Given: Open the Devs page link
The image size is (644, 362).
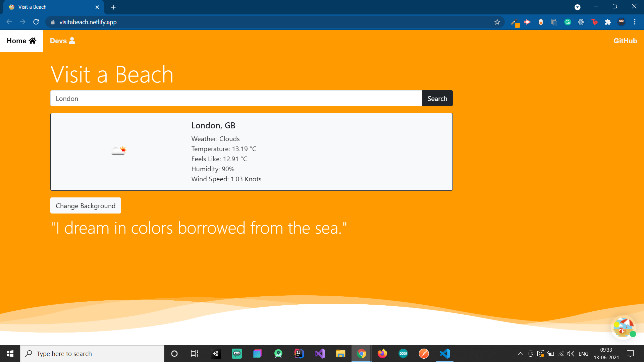Looking at the screenshot, I should (x=62, y=41).
